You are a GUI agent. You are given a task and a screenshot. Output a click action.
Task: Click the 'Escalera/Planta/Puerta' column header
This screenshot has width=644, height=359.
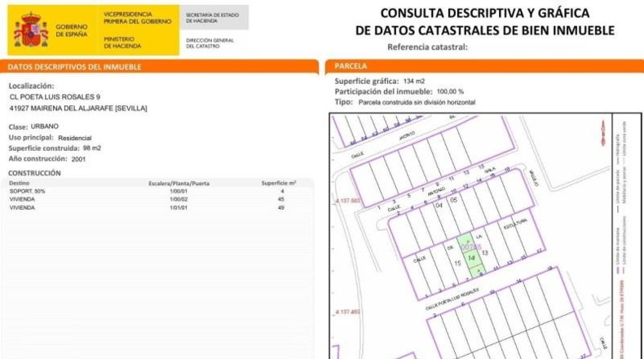coord(179,184)
